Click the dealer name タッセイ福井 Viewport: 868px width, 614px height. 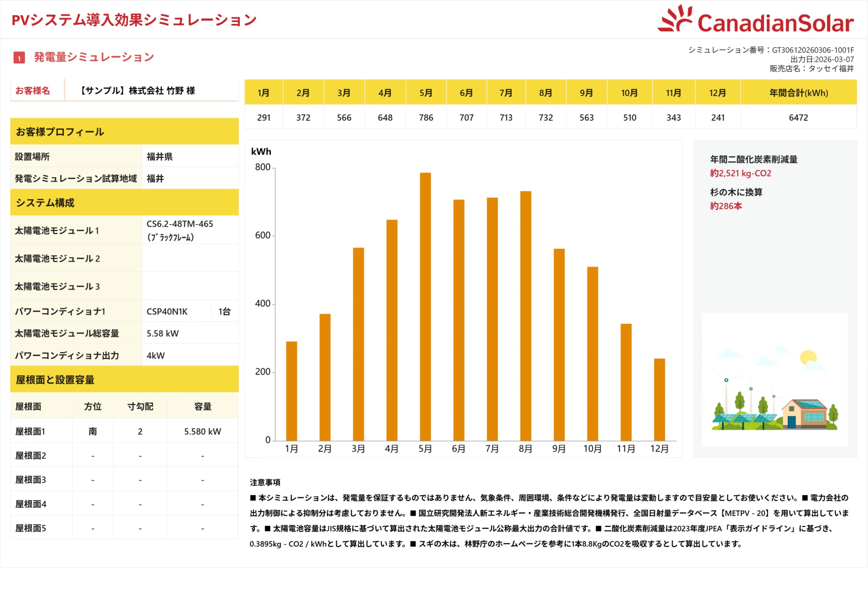pyautogui.click(x=831, y=68)
